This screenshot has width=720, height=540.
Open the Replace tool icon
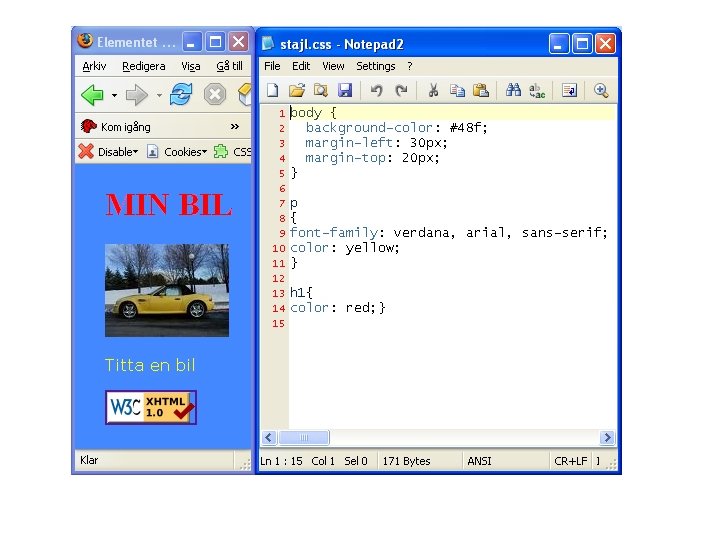537,90
